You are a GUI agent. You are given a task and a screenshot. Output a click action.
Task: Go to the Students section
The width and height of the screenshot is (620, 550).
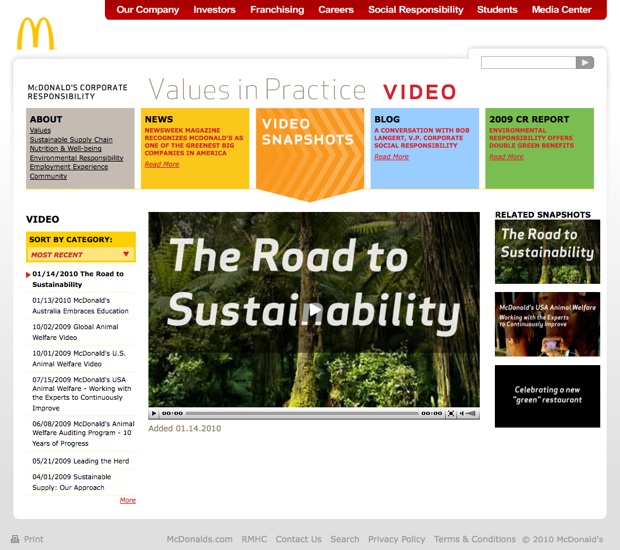pyautogui.click(x=497, y=10)
